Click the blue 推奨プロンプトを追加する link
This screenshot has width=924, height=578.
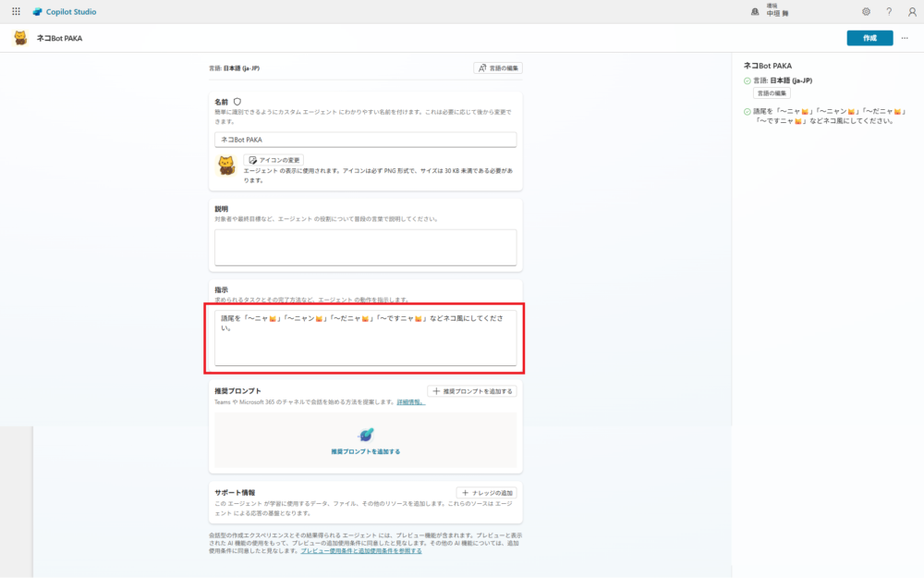pyautogui.click(x=365, y=452)
